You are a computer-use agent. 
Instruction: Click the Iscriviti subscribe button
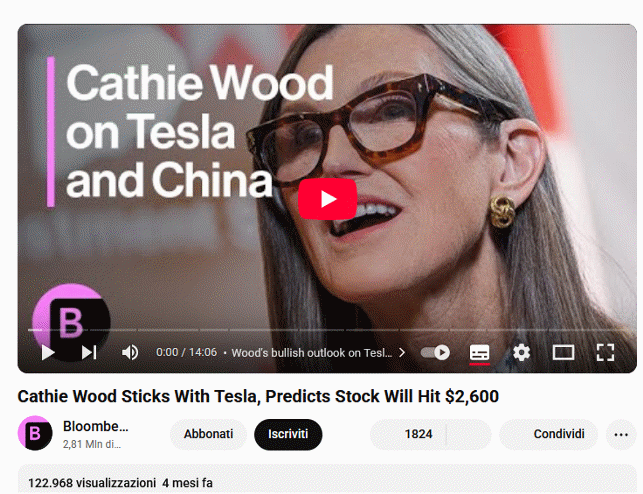tap(288, 434)
